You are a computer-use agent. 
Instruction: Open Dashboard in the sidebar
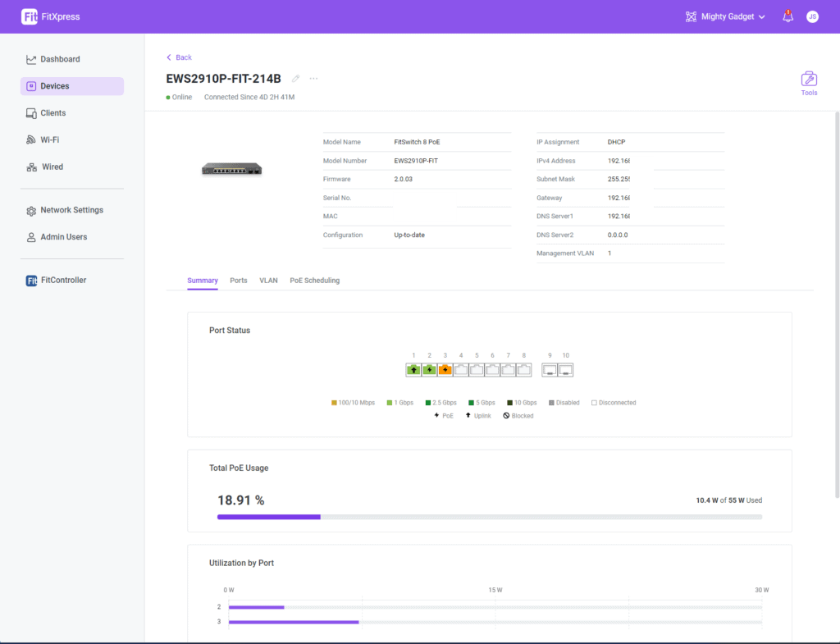(60, 59)
